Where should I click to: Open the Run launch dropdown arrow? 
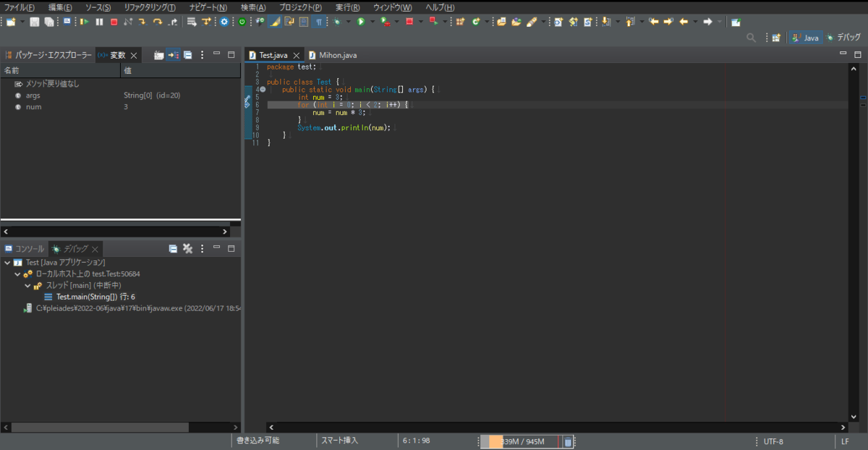pos(373,22)
